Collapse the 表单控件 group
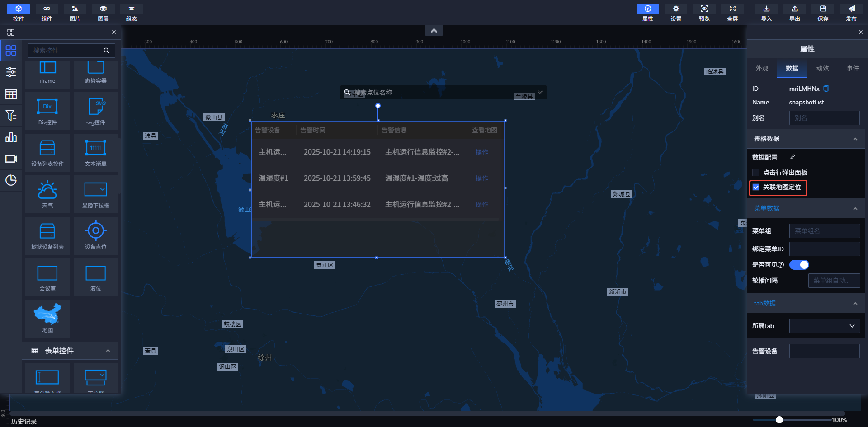 [x=108, y=351]
